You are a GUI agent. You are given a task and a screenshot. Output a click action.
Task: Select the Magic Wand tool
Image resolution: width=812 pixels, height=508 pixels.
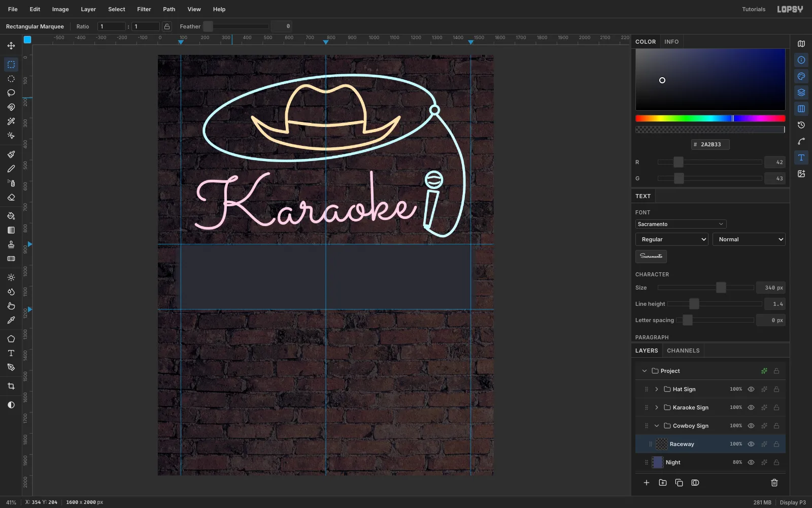coord(11,121)
